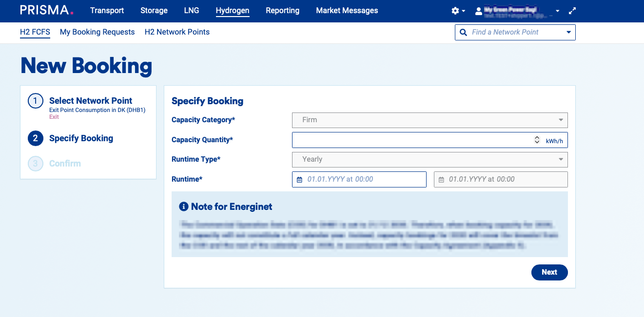
Task: Click the Next button
Action: (549, 272)
